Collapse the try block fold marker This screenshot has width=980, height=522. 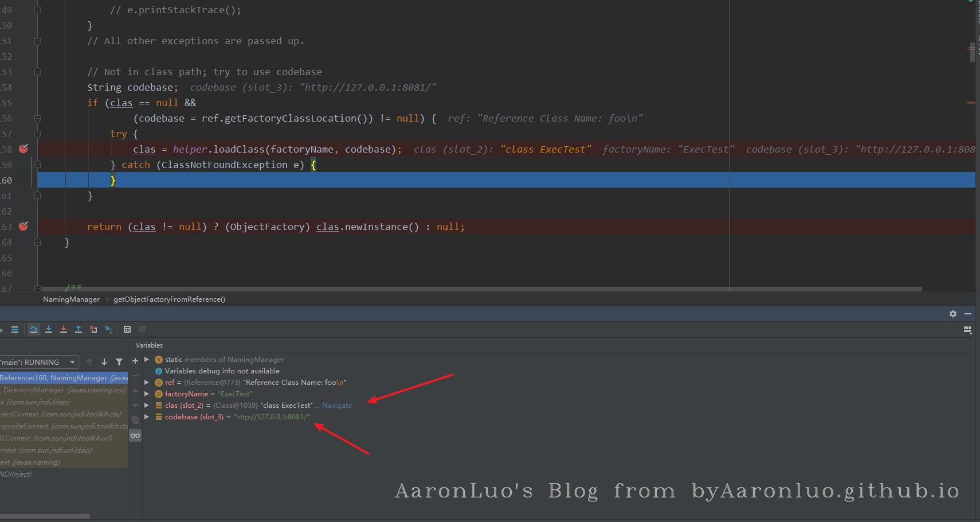pyautogui.click(x=37, y=134)
